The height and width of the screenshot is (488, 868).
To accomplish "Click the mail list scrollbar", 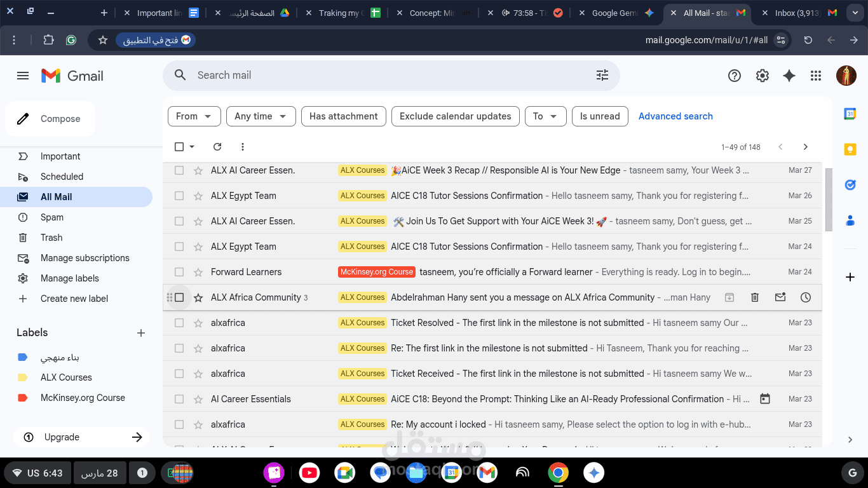I will pyautogui.click(x=829, y=200).
